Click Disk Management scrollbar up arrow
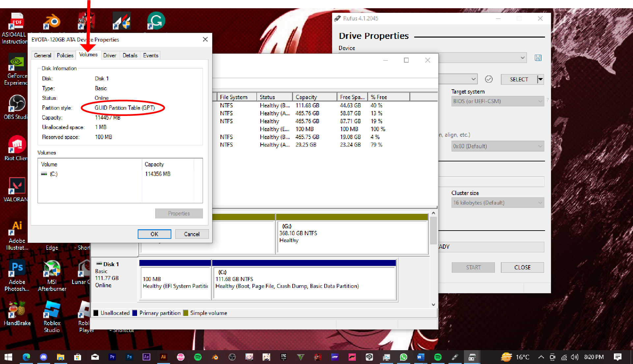The image size is (633, 364). [x=433, y=213]
